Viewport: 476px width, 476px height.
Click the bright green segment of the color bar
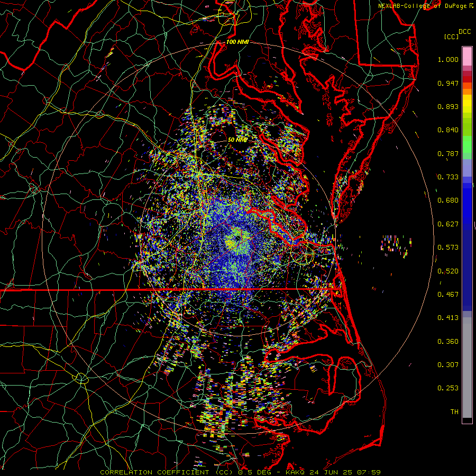(x=467, y=144)
